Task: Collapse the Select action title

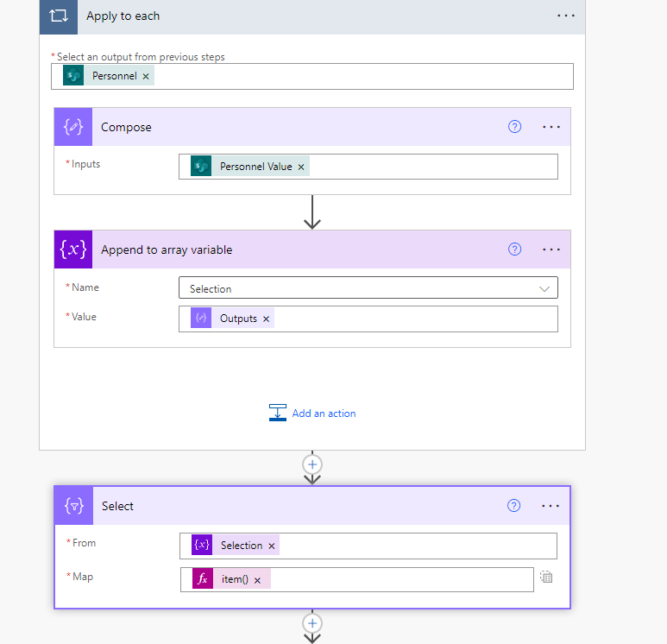Action: tap(117, 506)
